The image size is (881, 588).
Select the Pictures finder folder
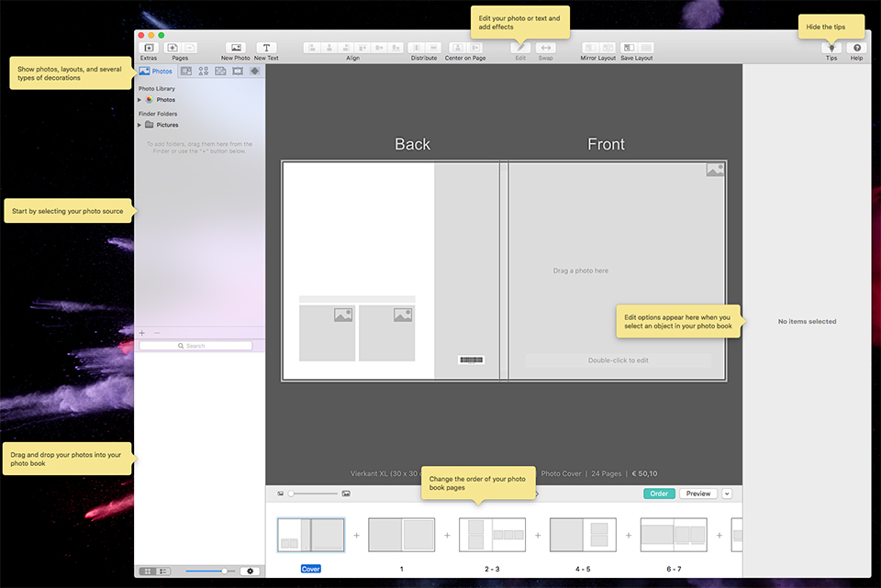pyautogui.click(x=167, y=126)
